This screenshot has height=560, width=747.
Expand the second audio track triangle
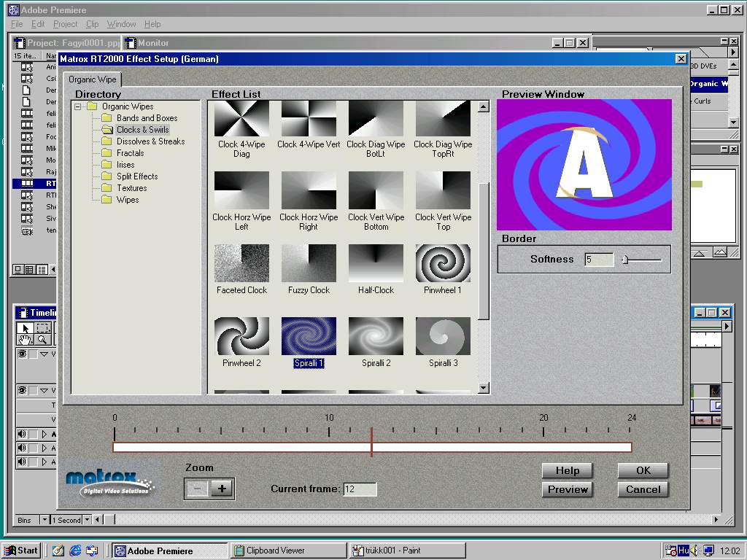point(44,448)
